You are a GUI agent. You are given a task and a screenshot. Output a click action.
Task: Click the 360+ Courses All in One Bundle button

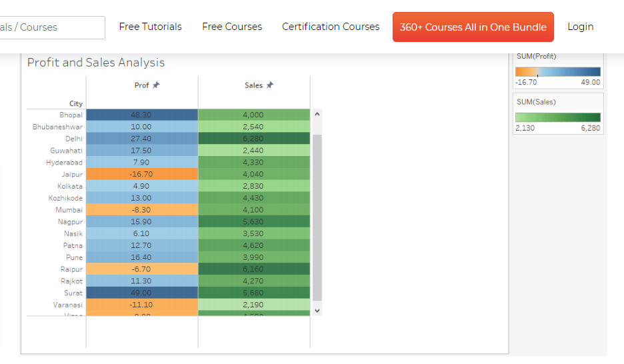473,27
